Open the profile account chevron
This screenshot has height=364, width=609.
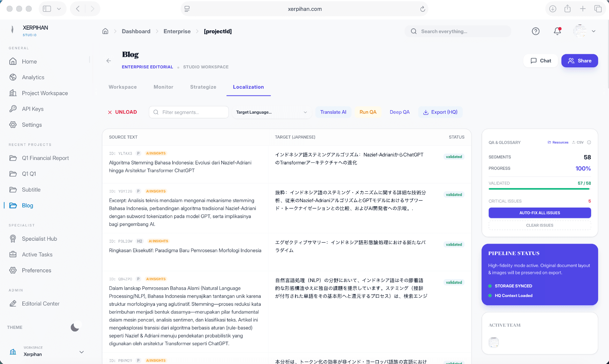tap(594, 31)
